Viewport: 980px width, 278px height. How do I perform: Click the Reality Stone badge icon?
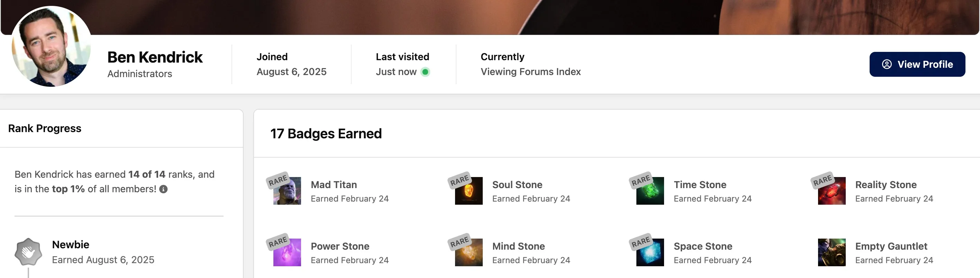click(831, 191)
